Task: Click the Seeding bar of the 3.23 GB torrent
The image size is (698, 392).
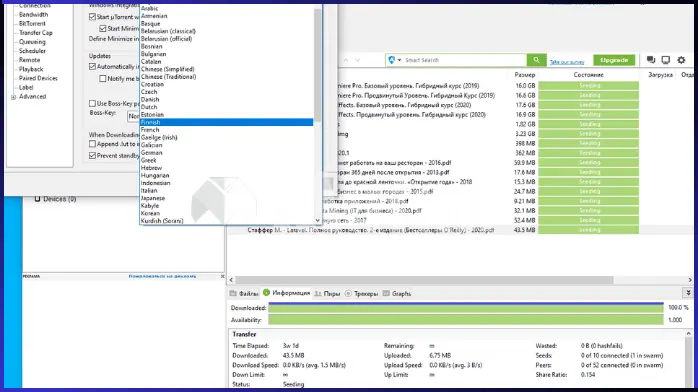Action: (589, 134)
